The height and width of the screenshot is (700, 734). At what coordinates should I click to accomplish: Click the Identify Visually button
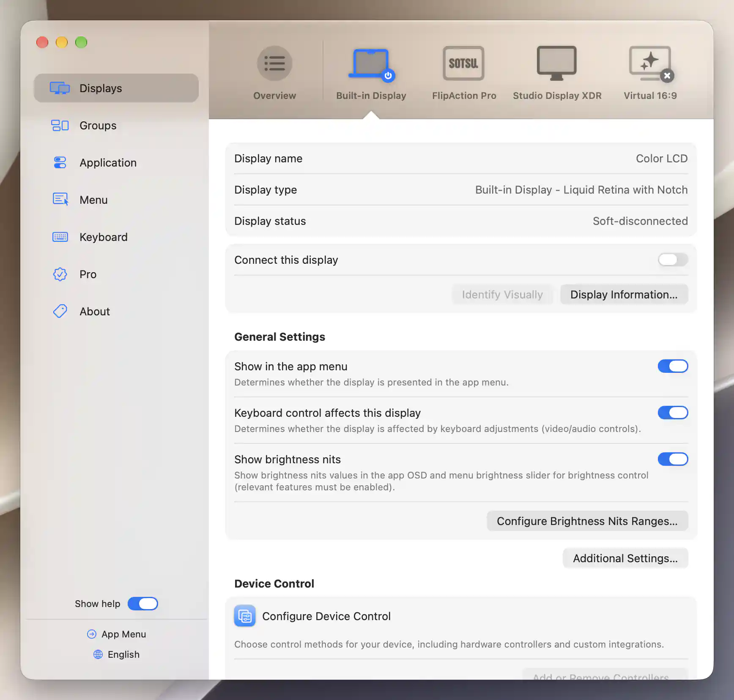[502, 294]
